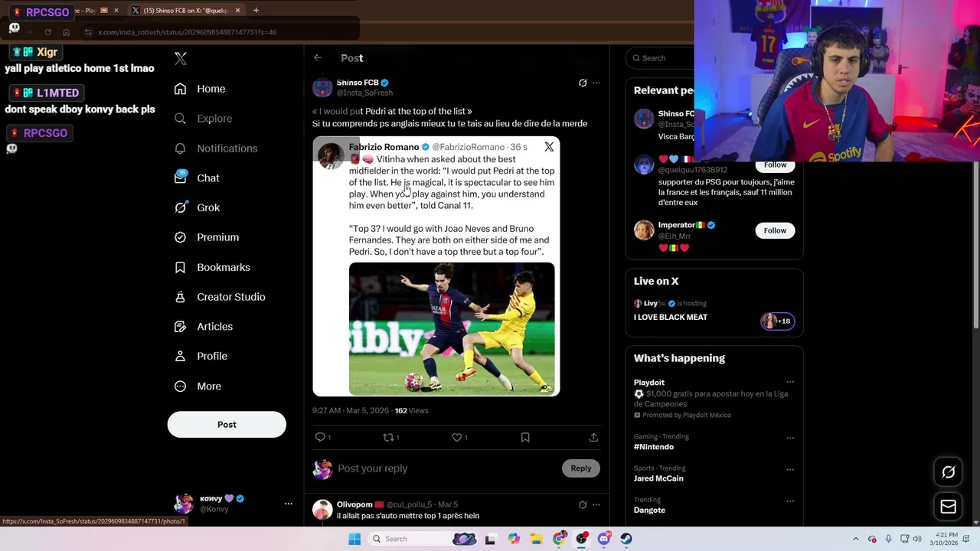The image size is (980, 551).
Task: Click the Chat envelope icon with badge
Action: pyautogui.click(x=180, y=178)
